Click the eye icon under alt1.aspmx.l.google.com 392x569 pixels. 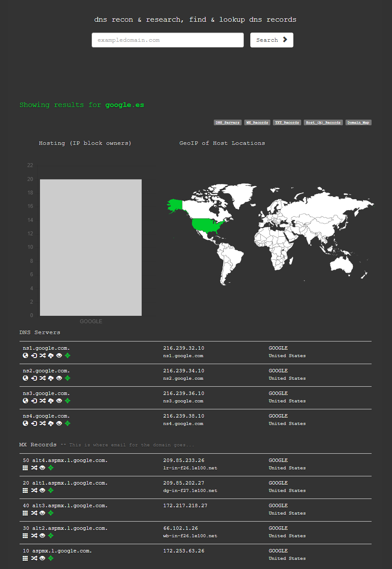[x=42, y=490]
